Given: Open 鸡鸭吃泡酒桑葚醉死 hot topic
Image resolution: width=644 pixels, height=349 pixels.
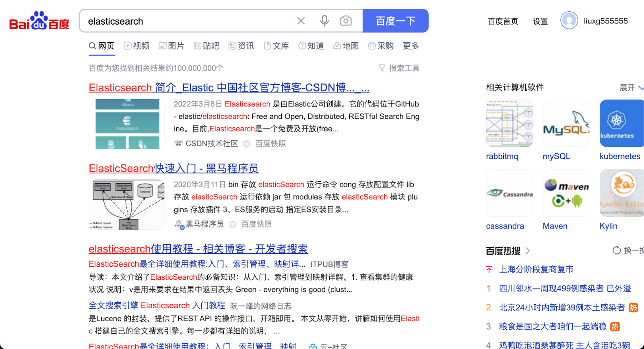Looking at the screenshot, I should 564,345.
